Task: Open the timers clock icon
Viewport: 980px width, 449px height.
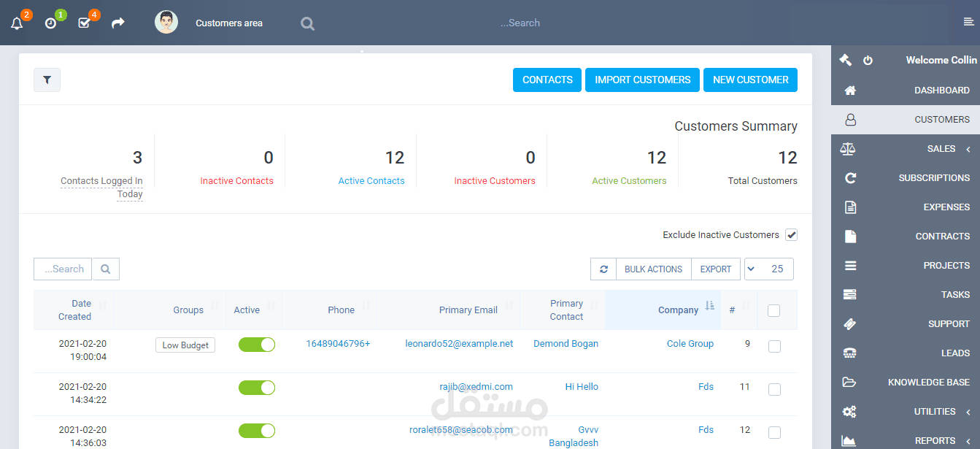Action: [50, 23]
